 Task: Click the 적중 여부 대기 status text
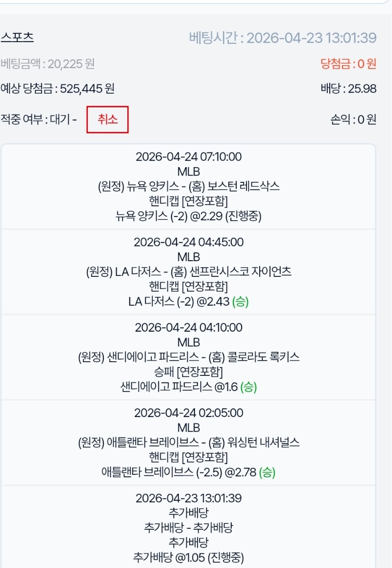(x=38, y=120)
